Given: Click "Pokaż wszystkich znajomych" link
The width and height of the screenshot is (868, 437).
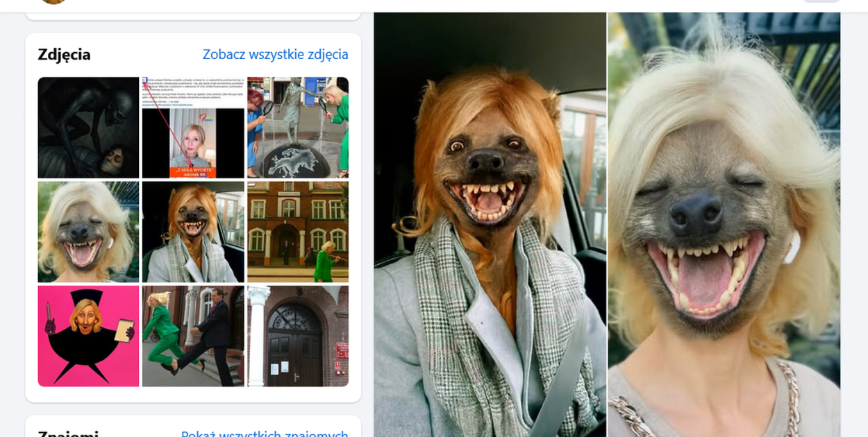Looking at the screenshot, I should (x=264, y=432).
